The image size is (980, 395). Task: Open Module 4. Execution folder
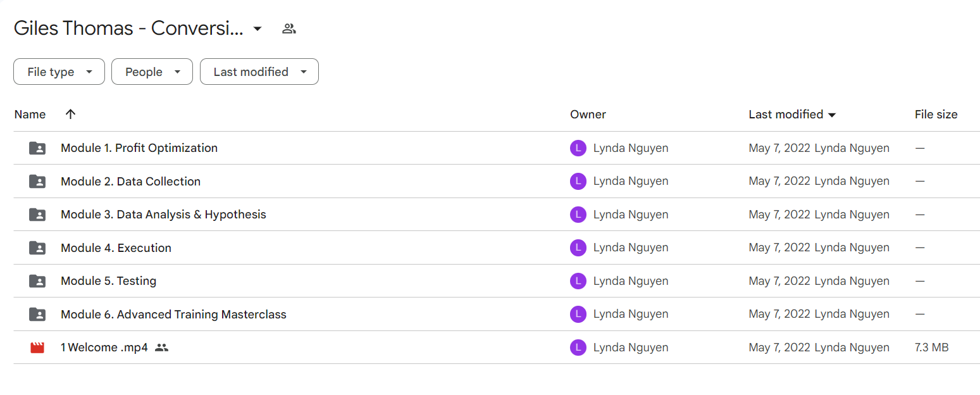[116, 248]
